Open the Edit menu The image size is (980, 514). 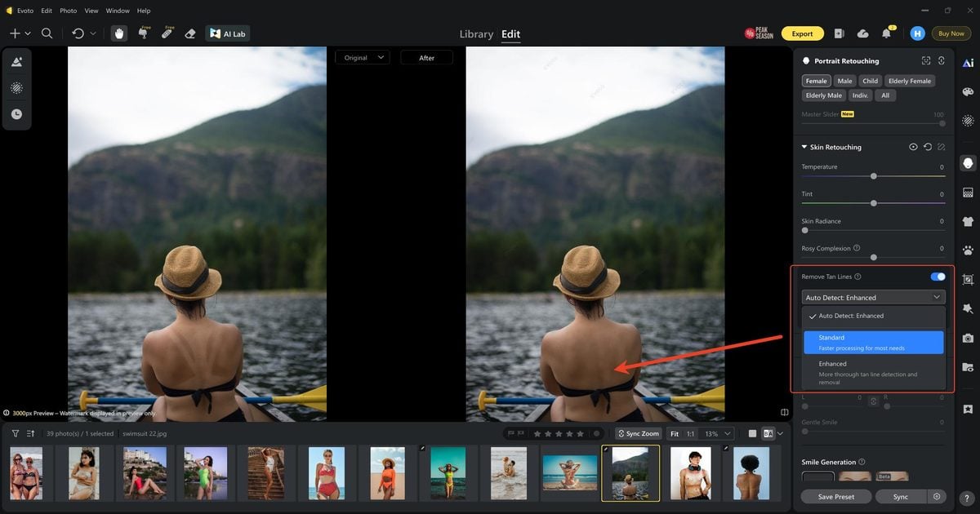click(x=47, y=11)
